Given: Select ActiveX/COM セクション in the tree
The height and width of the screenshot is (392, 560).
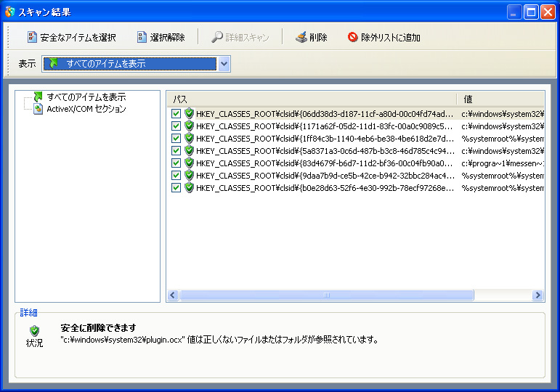Looking at the screenshot, I should 86,109.
